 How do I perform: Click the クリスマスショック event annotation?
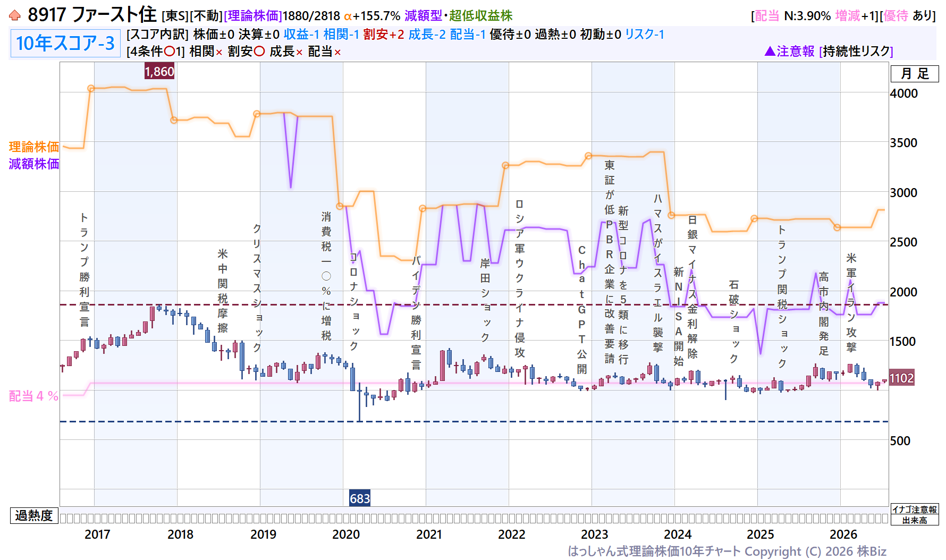coord(257,287)
